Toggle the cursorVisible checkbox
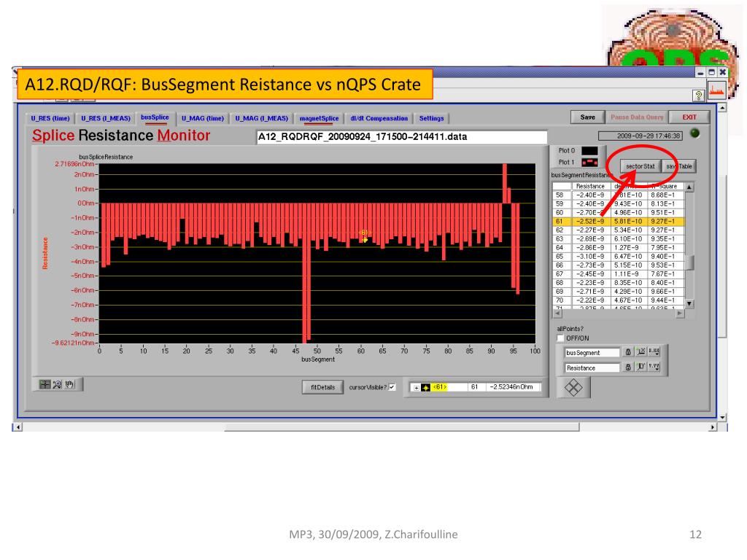The image size is (747, 560). point(392,387)
